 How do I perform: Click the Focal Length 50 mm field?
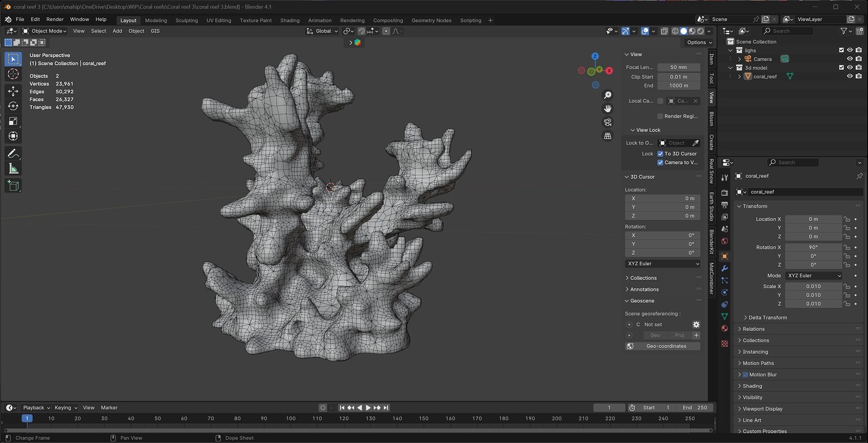click(678, 67)
